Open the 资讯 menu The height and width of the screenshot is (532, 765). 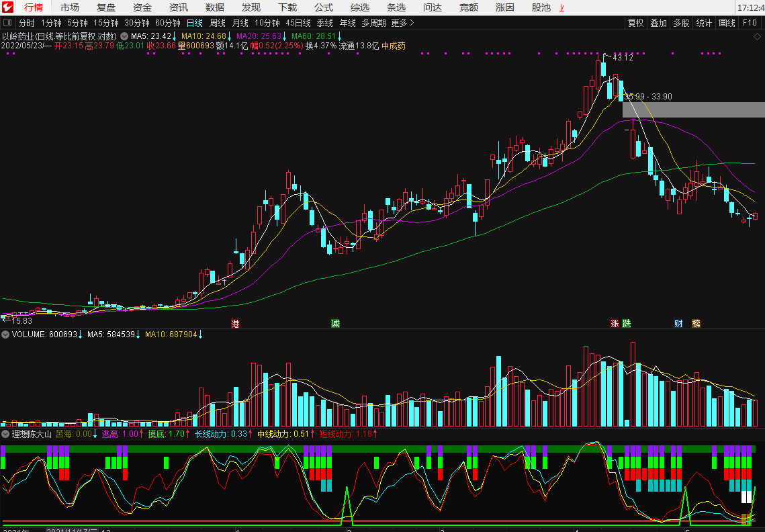(179, 7)
